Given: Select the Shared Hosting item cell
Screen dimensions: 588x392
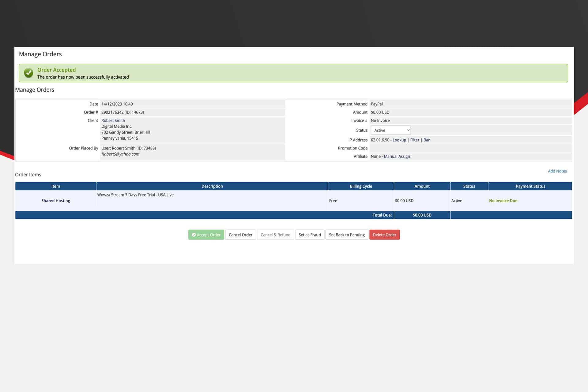Looking at the screenshot, I should pos(55,201).
